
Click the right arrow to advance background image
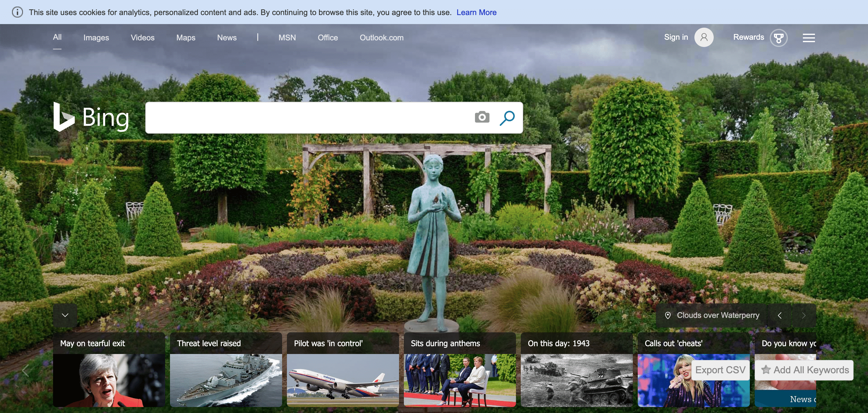[803, 315]
